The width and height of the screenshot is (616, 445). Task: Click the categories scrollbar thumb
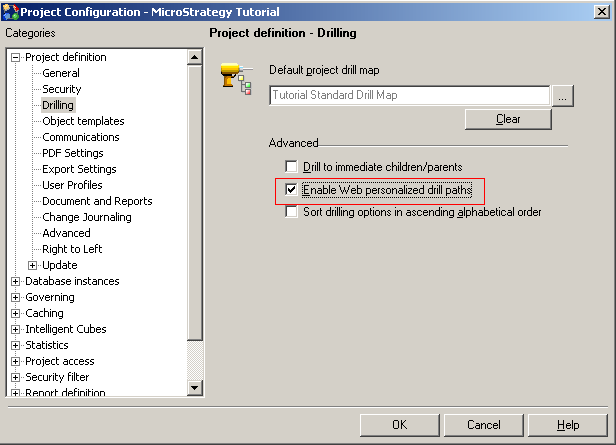[x=194, y=202]
